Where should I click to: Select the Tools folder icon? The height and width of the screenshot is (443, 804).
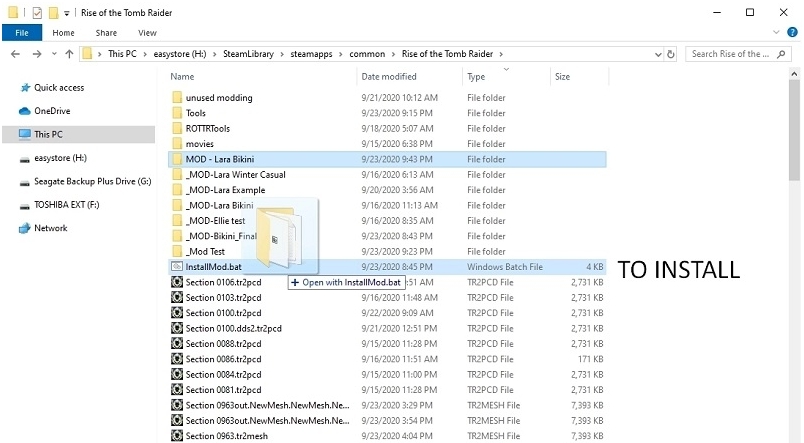(177, 113)
